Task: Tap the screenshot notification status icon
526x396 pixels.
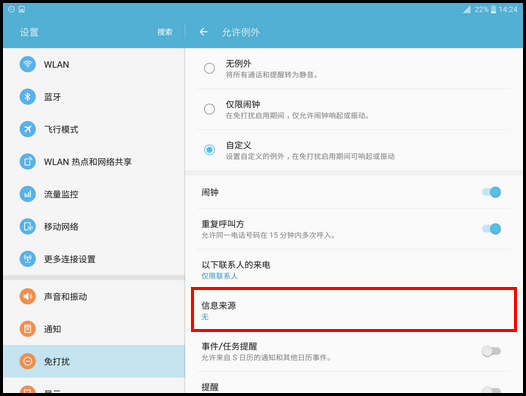Action: coord(22,9)
